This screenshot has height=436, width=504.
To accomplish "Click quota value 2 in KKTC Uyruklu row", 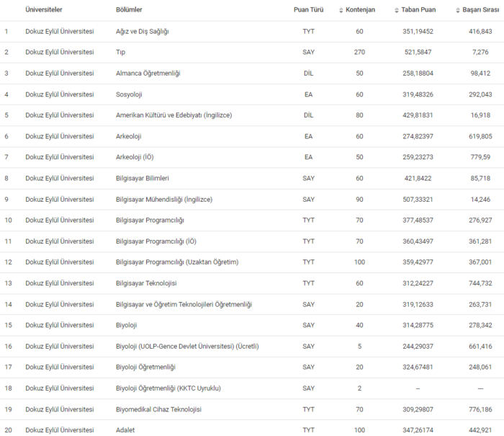I will click(x=359, y=388).
